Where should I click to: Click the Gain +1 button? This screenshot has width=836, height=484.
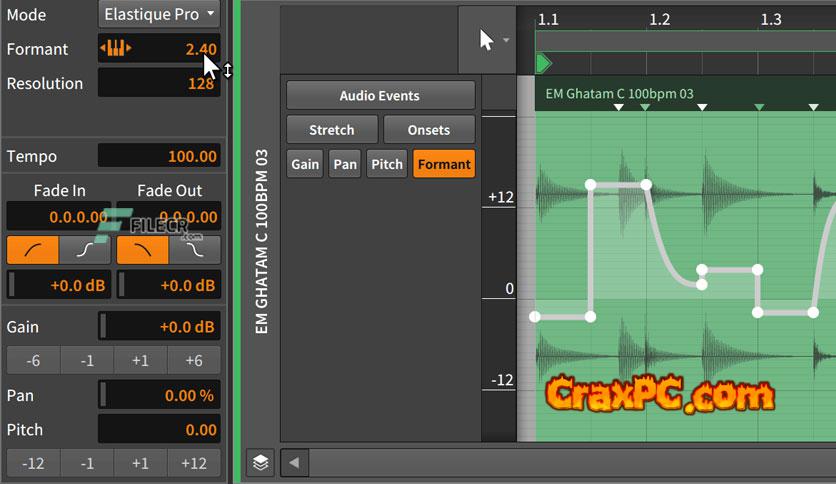coord(140,360)
